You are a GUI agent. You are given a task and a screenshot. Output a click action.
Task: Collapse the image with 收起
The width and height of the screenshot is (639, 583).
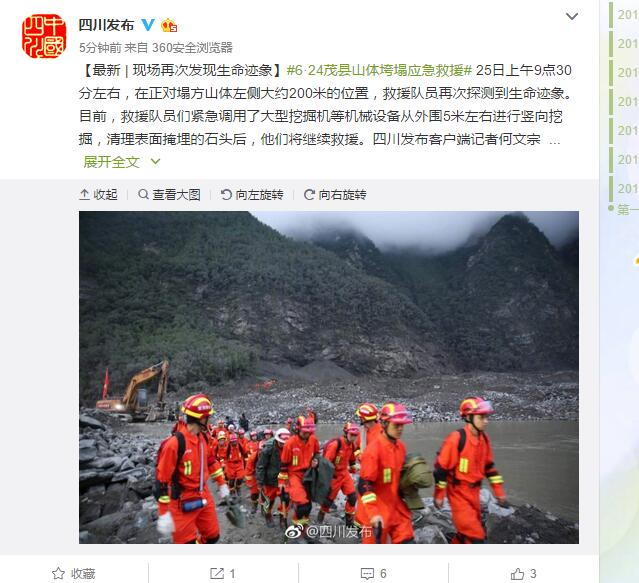click(x=98, y=195)
